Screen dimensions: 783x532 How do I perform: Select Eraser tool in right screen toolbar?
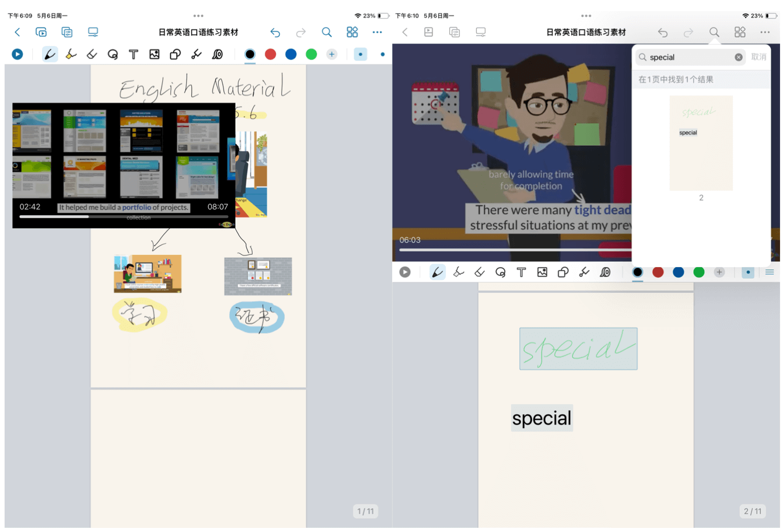click(480, 272)
